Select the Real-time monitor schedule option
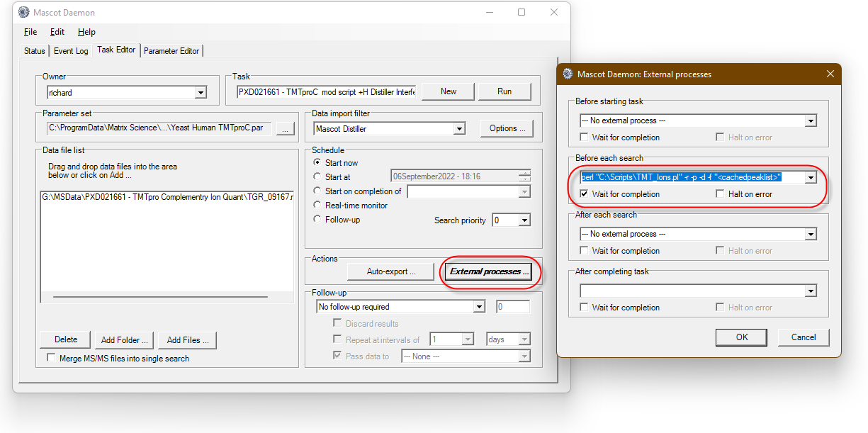The height and width of the screenshot is (433, 868). pyautogui.click(x=317, y=206)
